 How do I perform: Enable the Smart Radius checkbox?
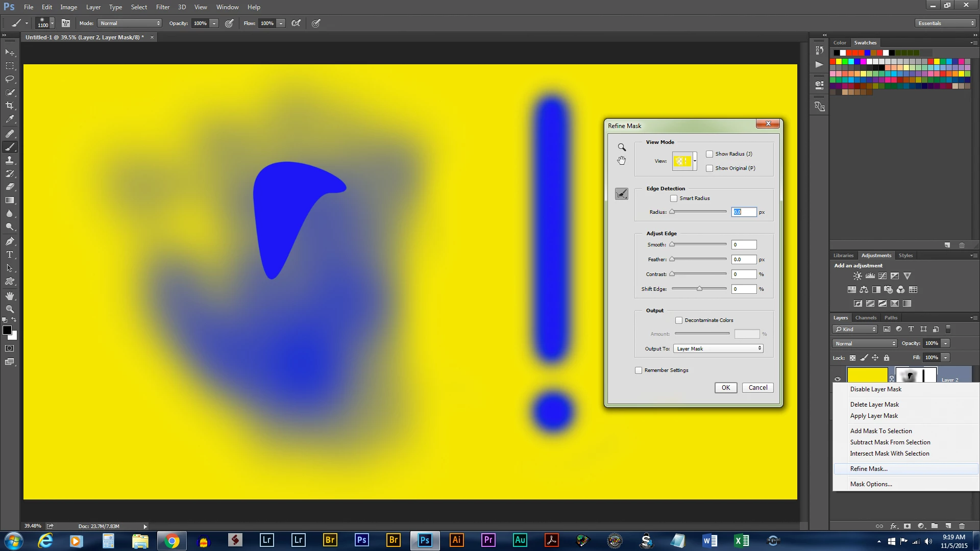[x=674, y=198]
